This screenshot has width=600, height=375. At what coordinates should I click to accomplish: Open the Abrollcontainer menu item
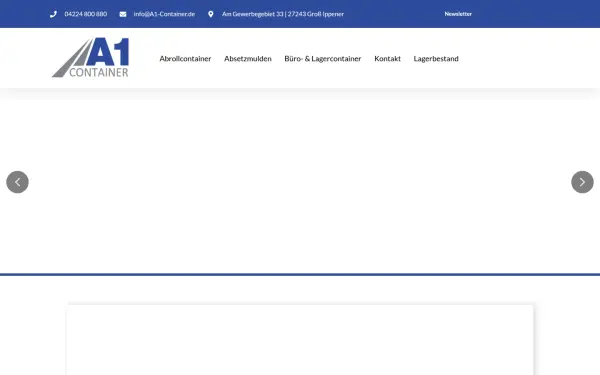(185, 59)
